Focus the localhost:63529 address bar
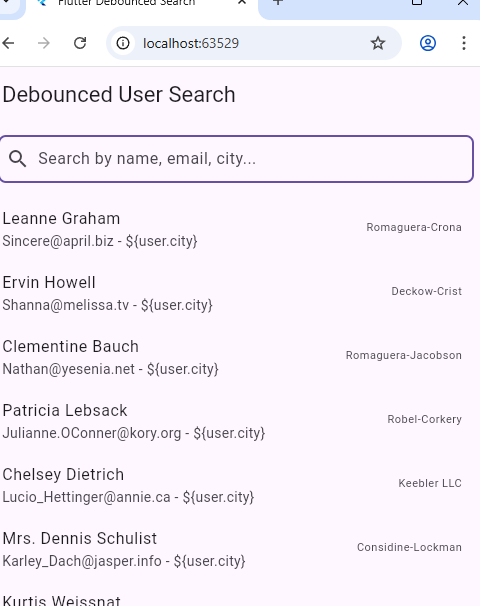480x606 pixels. 191,43
